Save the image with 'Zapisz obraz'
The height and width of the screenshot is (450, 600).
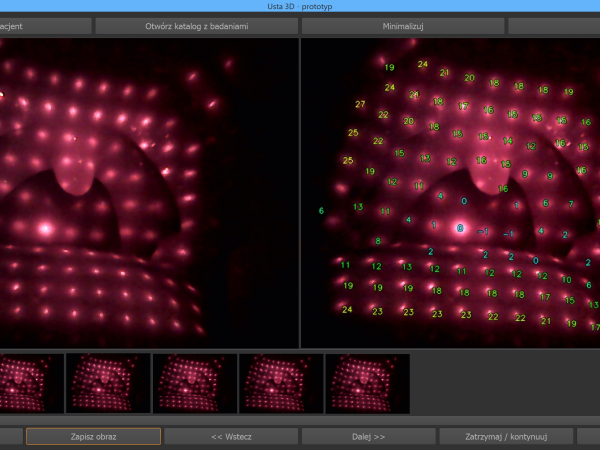pos(93,437)
